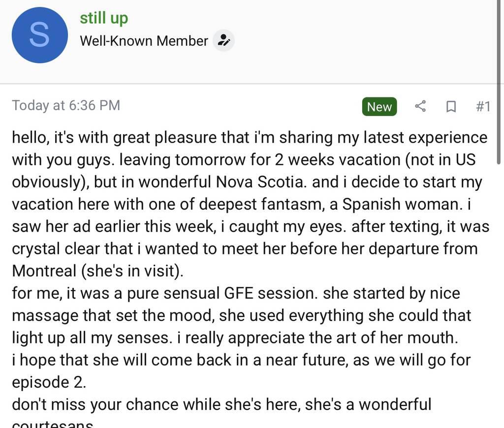Click the post's opening word "hello"
Screen dimensions: 504x428
coord(29,137)
